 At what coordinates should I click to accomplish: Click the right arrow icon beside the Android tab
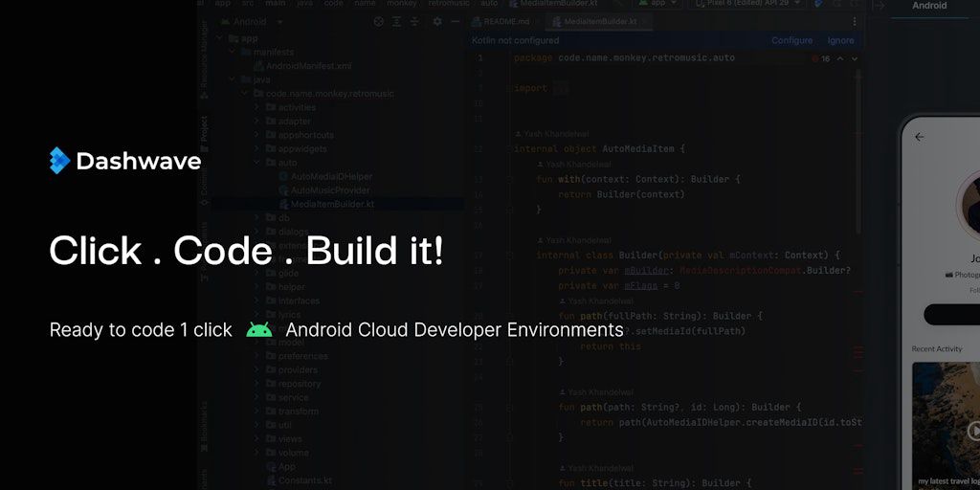click(879, 6)
